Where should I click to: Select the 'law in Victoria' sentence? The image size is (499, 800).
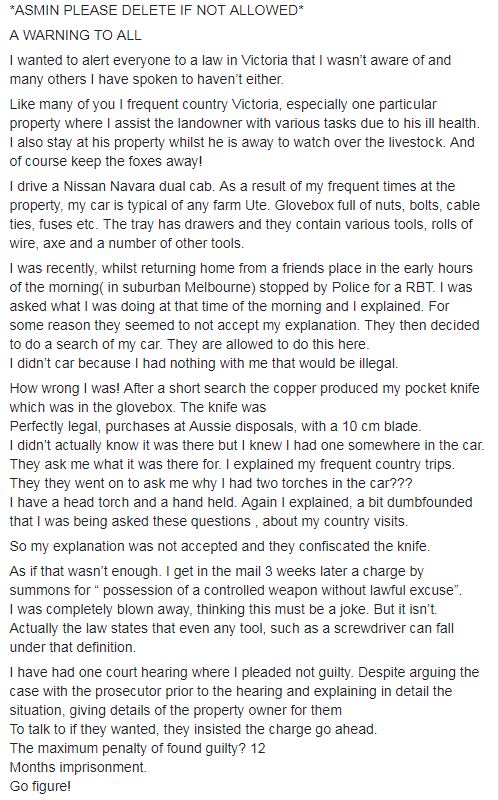click(230, 69)
